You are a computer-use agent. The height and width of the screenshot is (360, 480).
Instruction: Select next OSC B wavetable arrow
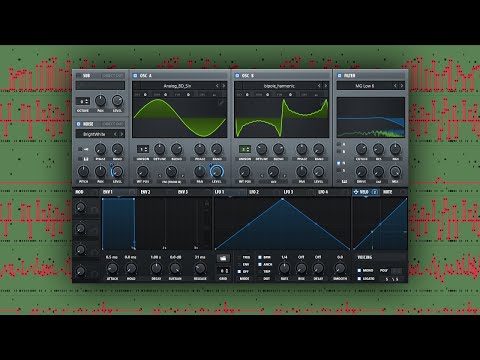click(326, 86)
